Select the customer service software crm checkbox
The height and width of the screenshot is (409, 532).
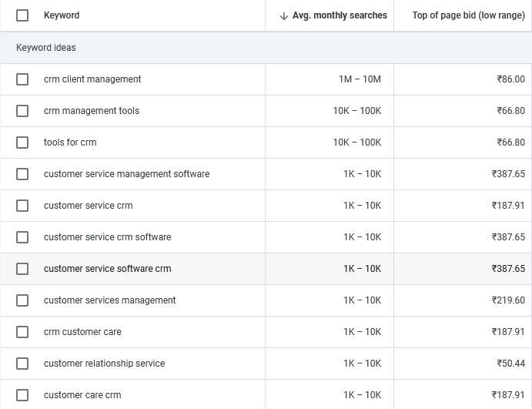tap(22, 269)
